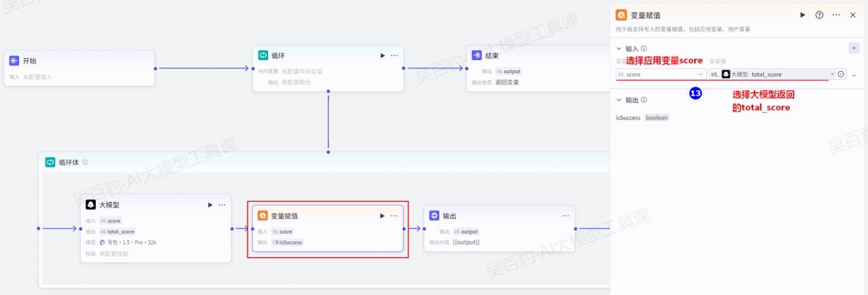Open more options menu in 变量赋值 panel header
Image resolution: width=868 pixels, height=295 pixels.
point(836,15)
